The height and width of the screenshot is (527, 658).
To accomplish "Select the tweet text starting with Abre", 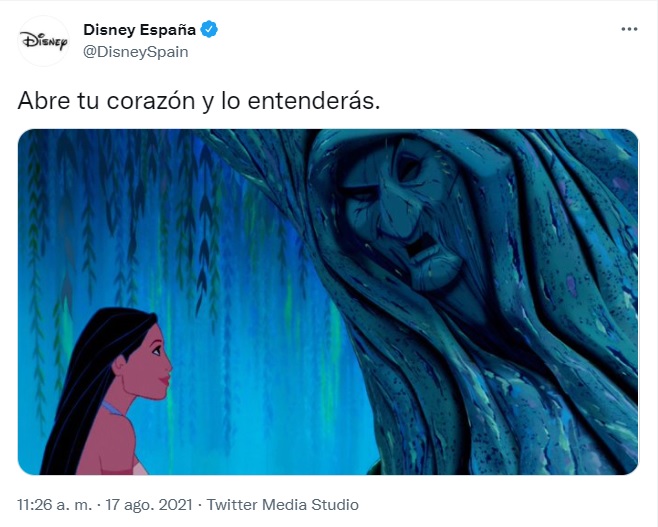I will click(198, 101).
